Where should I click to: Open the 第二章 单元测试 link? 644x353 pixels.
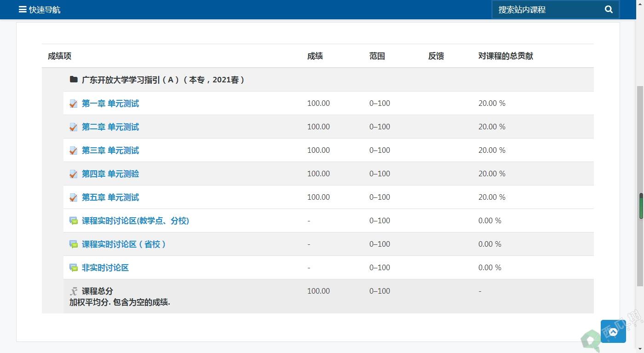tap(110, 127)
